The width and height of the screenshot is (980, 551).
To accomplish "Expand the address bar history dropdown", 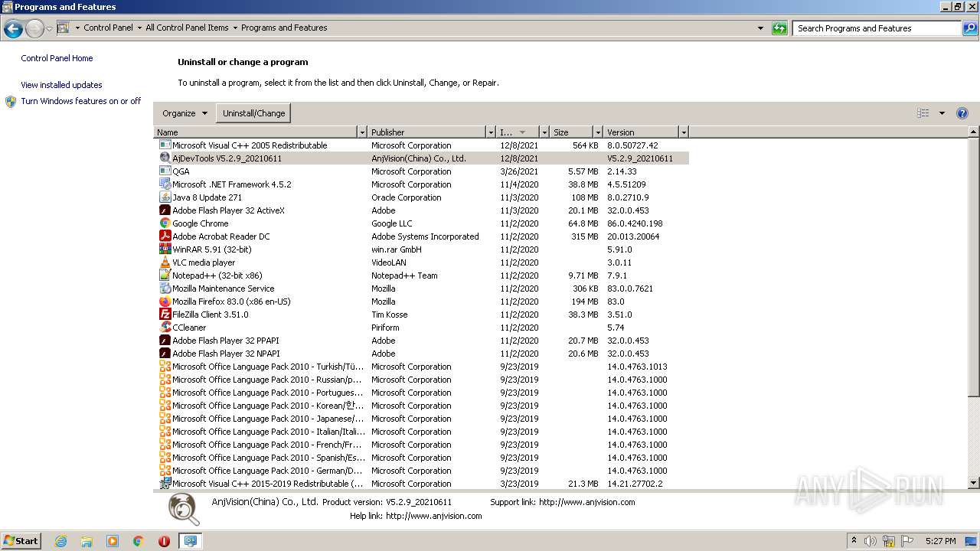I will [760, 28].
